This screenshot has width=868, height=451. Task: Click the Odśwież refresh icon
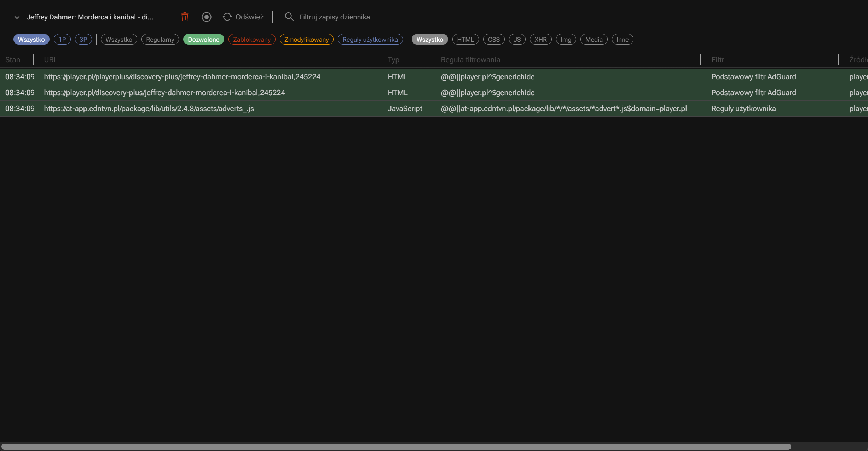coord(227,17)
